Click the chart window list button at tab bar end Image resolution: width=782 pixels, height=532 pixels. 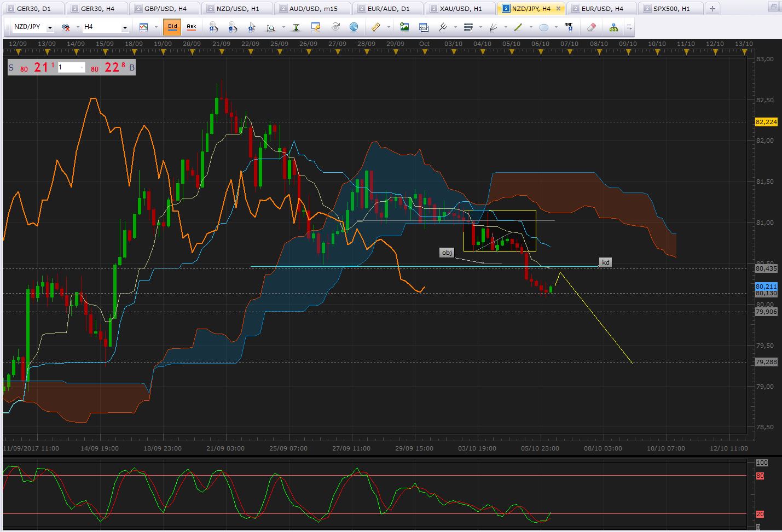[773, 8]
